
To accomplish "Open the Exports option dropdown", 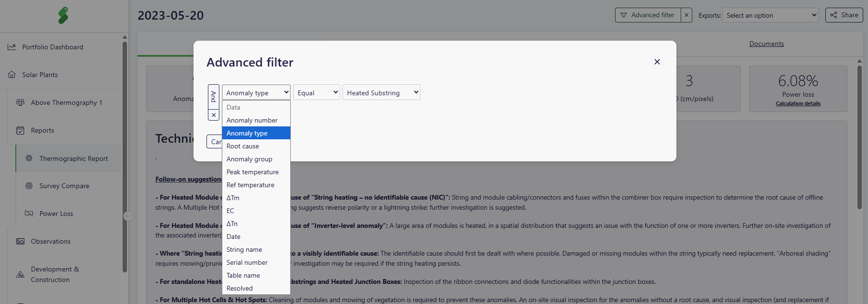I will (x=770, y=15).
